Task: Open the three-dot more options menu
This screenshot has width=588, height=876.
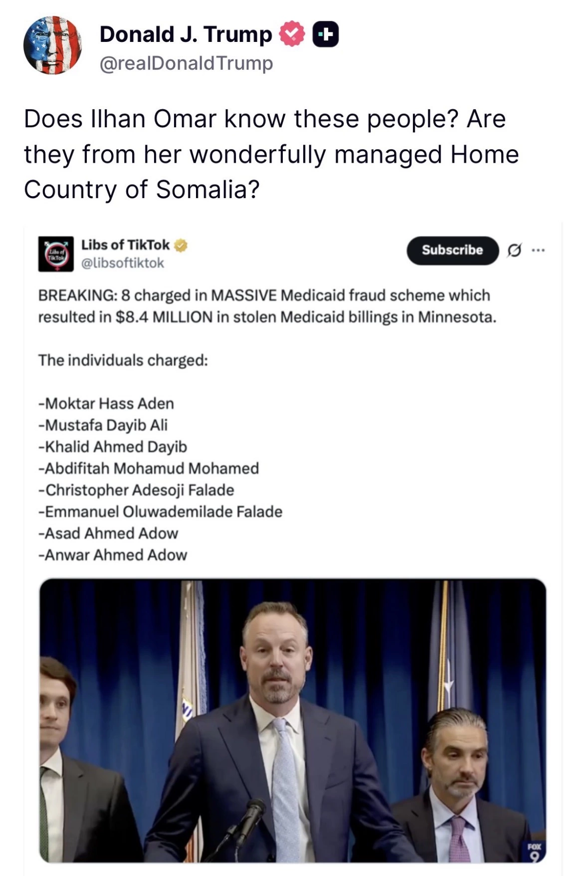Action: 538,250
